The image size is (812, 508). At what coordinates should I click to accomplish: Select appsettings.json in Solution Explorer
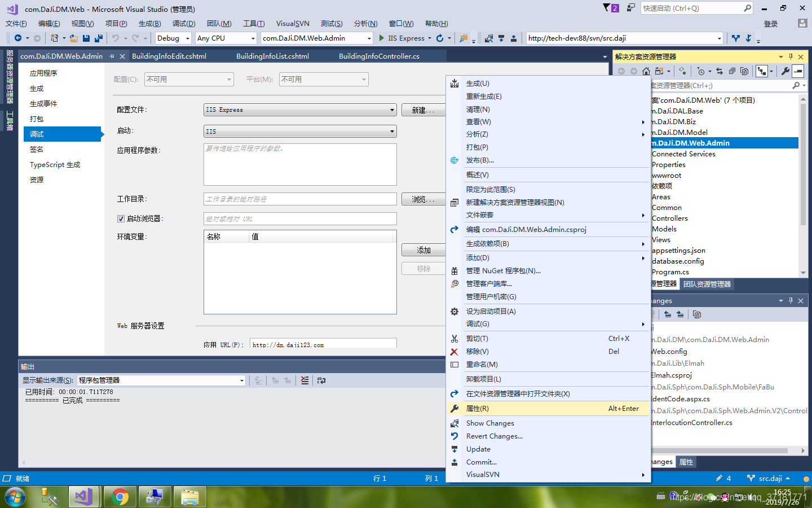tap(678, 251)
